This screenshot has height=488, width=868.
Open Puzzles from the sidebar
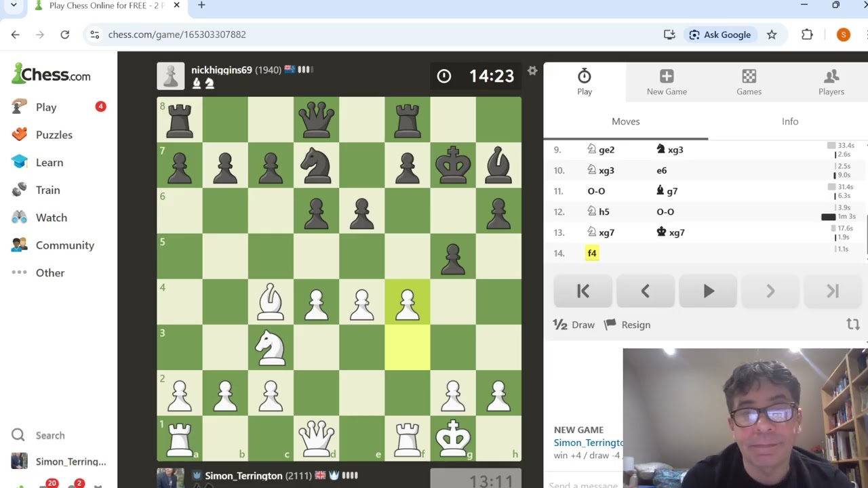pyautogui.click(x=54, y=135)
